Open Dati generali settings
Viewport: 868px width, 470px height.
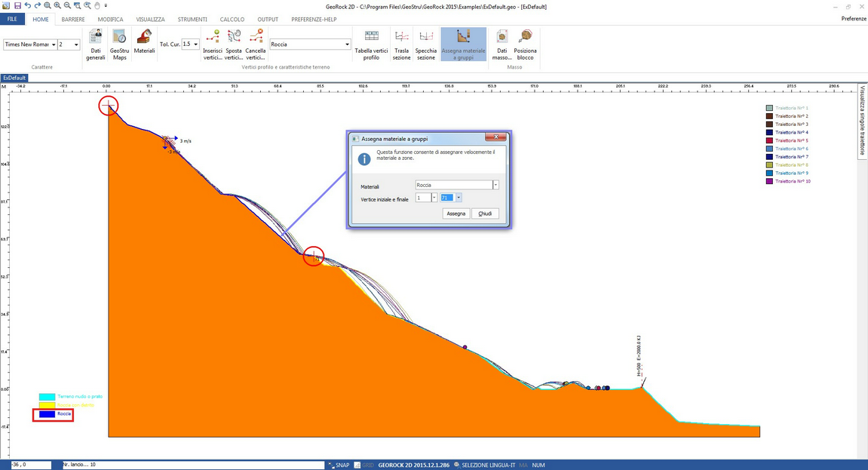[x=96, y=45]
